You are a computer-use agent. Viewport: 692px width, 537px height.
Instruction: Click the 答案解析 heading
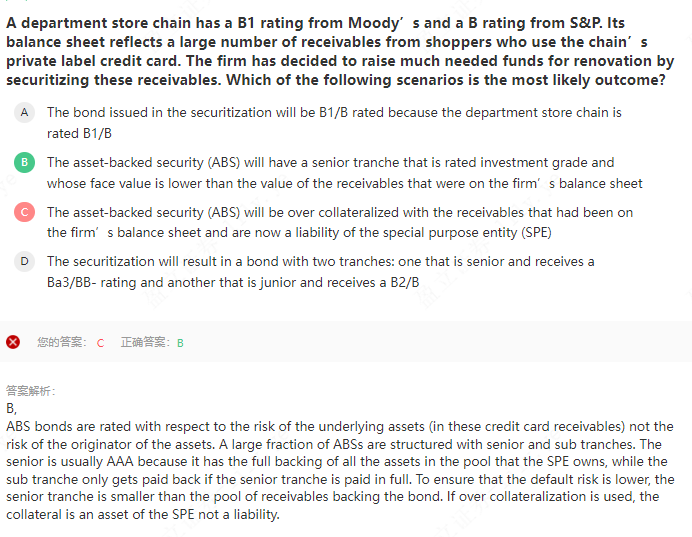31,391
